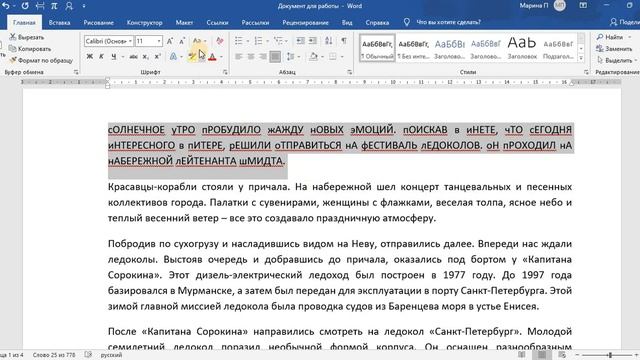Open the Выделить select dropdown
Image resolution: width=640 pixels, height=360 pixels.
point(616,60)
